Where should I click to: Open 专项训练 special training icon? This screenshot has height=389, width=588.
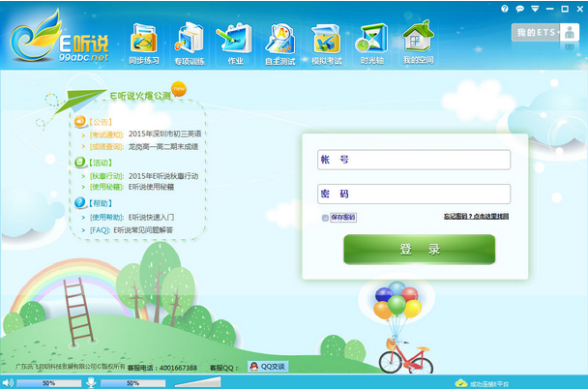(189, 43)
